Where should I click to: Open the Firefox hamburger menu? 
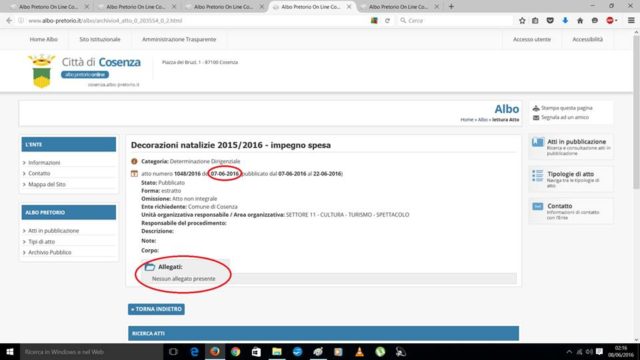click(x=631, y=20)
